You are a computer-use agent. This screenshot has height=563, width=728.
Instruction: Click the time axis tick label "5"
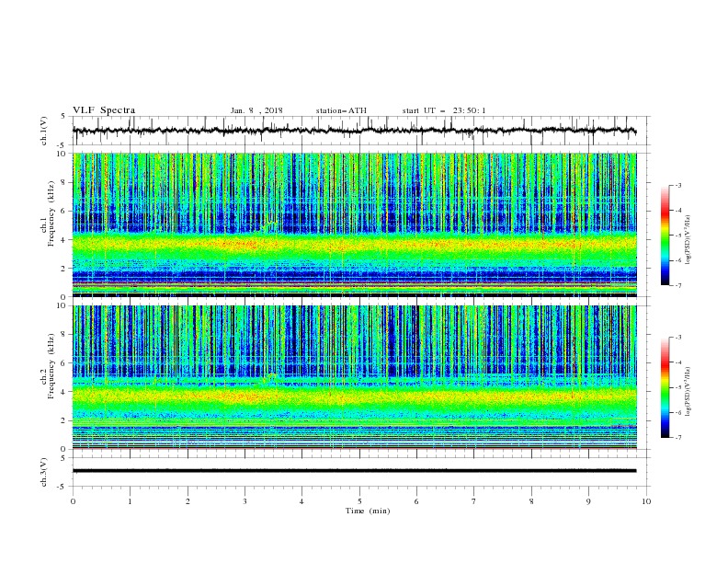(359, 501)
